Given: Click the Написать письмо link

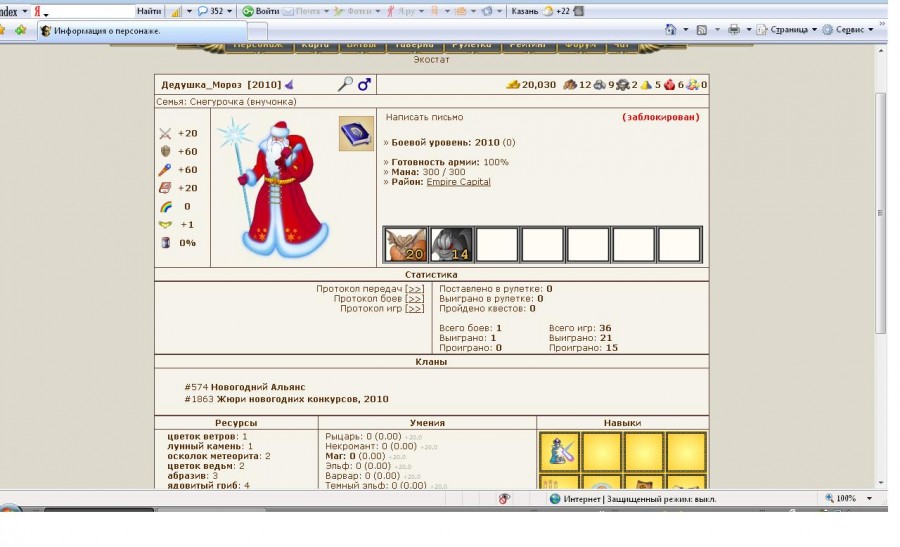Looking at the screenshot, I should point(424,117).
